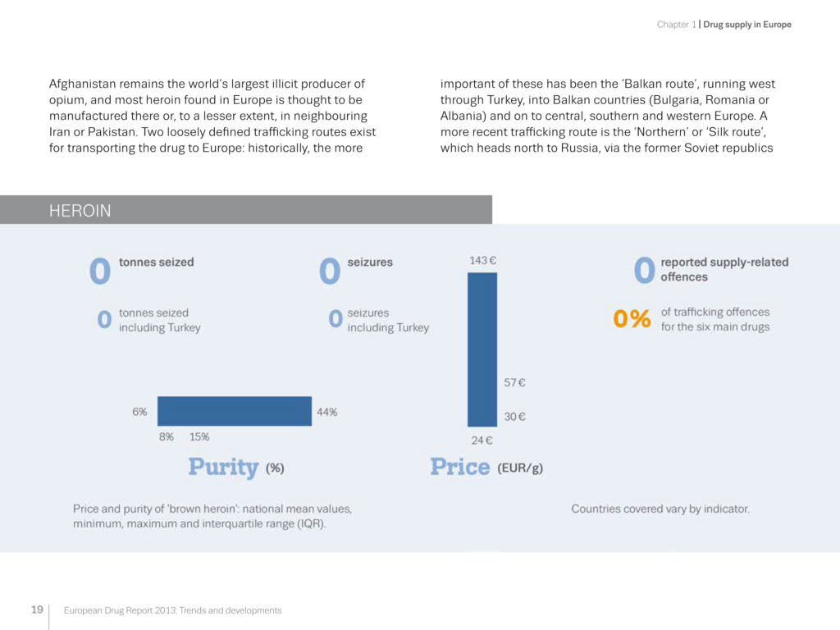
Task: Click the blue horizontal Purity bar
Action: [x=235, y=411]
